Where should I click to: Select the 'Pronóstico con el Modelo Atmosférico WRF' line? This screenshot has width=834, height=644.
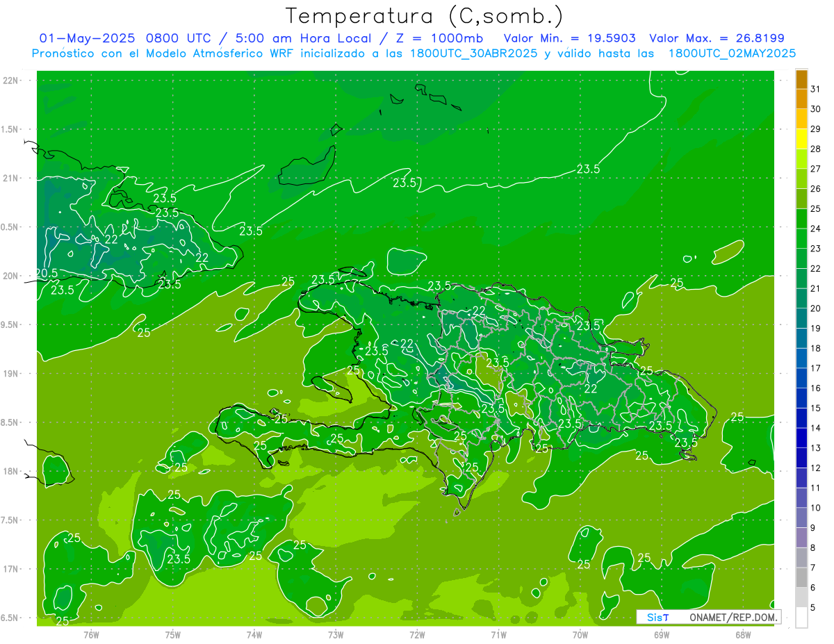pos(164,53)
